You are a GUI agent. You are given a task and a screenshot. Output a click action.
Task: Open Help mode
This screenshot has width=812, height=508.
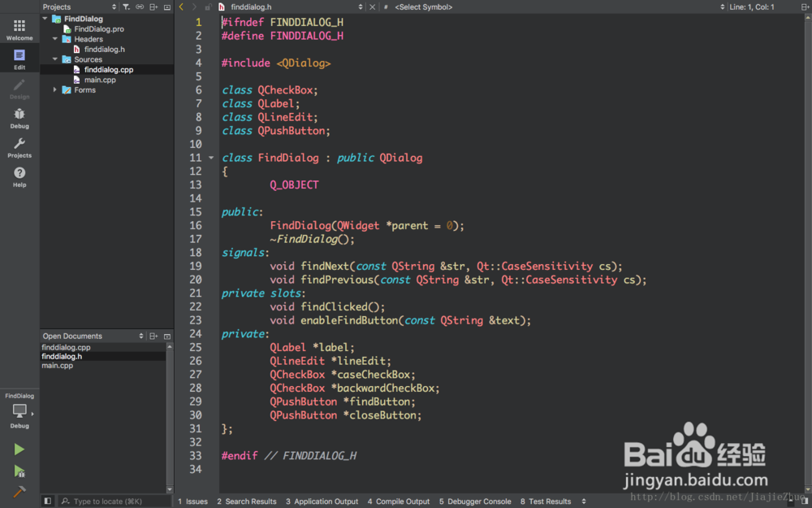click(x=19, y=176)
